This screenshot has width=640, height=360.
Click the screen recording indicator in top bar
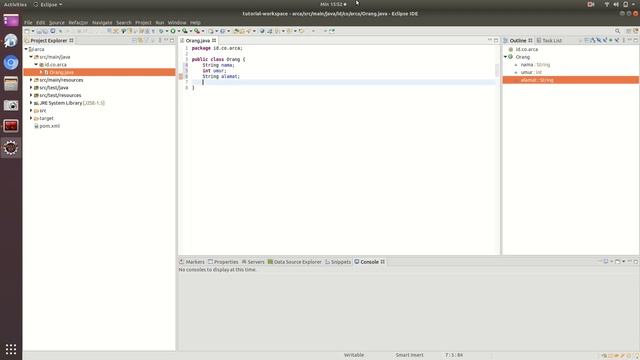(591, 4)
